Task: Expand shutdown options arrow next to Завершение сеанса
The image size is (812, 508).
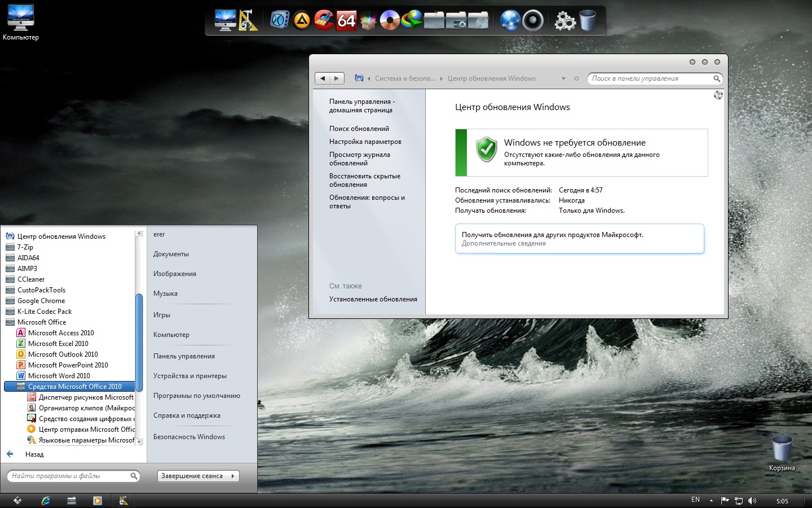Action: pyautogui.click(x=233, y=476)
